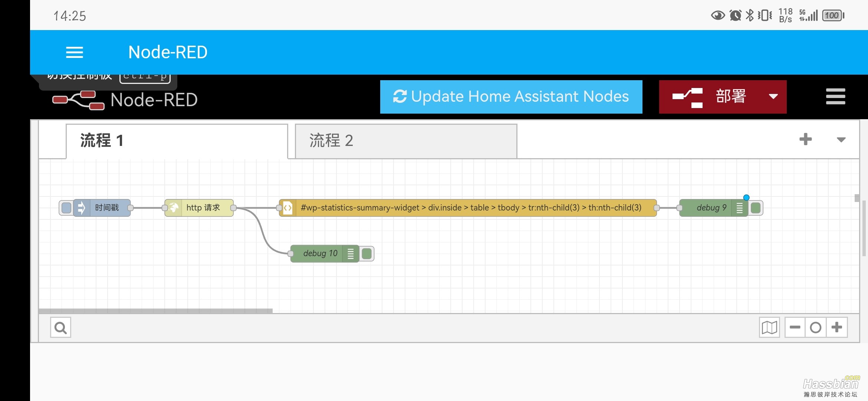Zoom out the flow canvas

point(795,327)
